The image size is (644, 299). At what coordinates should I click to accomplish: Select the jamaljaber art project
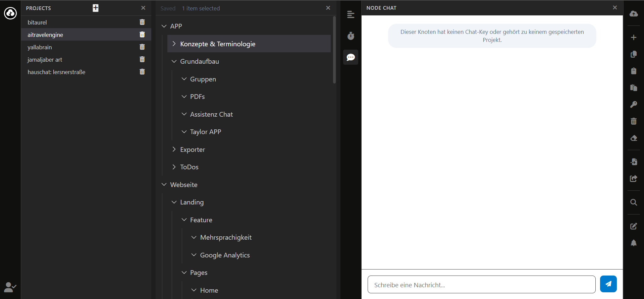[x=45, y=60]
